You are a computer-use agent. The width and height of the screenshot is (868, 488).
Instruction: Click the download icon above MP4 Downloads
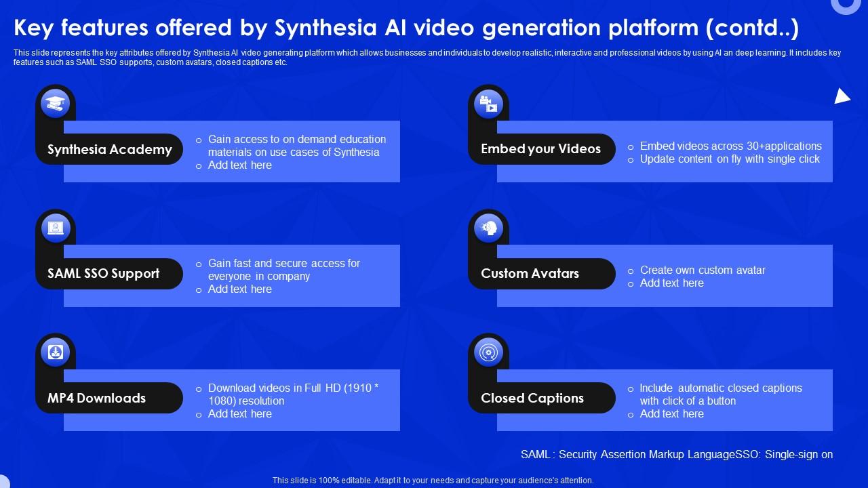click(x=55, y=352)
